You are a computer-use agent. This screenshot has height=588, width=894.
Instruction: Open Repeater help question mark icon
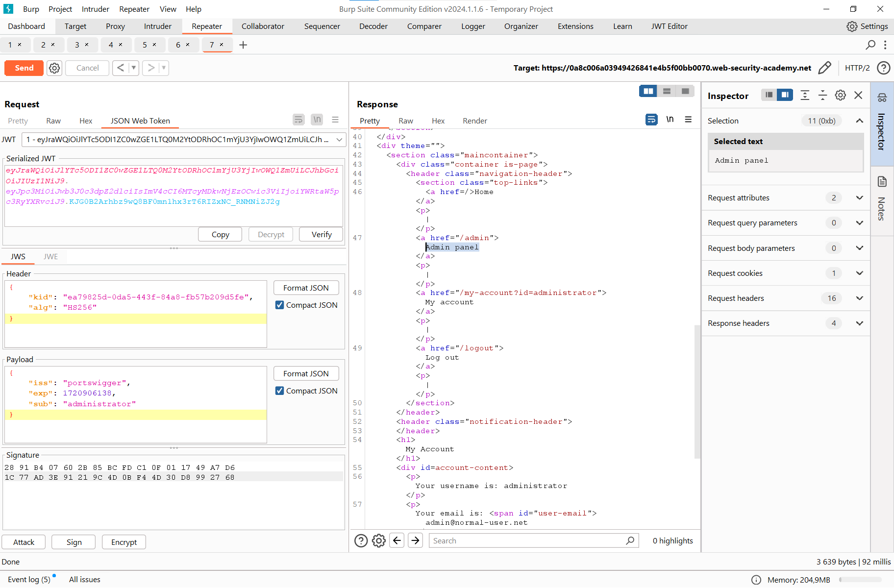tap(883, 68)
